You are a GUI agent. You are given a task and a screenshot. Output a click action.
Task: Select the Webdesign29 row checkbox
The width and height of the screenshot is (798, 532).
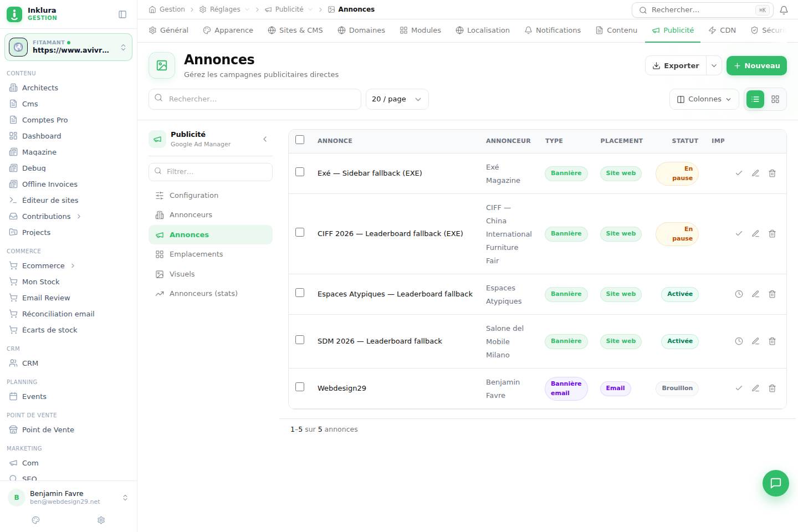[300, 387]
